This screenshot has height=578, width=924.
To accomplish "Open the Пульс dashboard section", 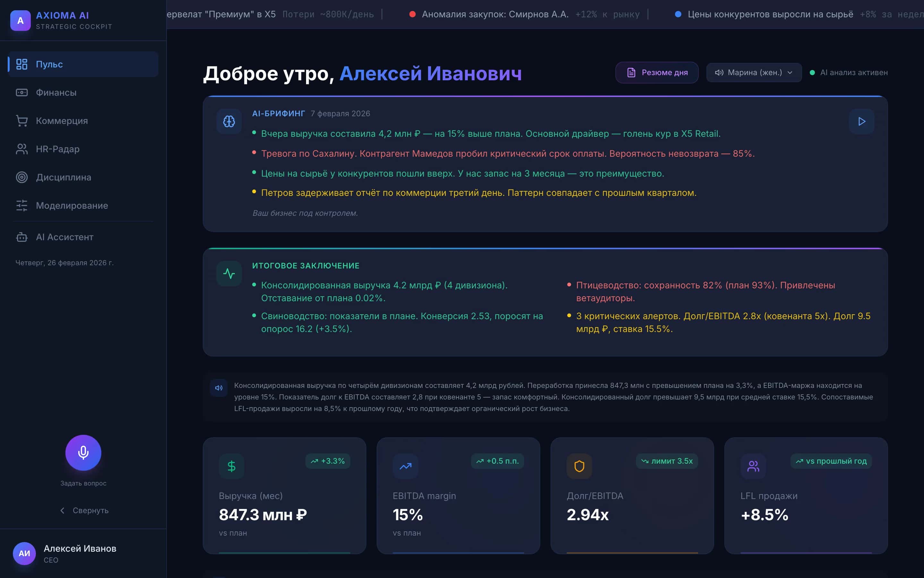I will click(x=83, y=64).
